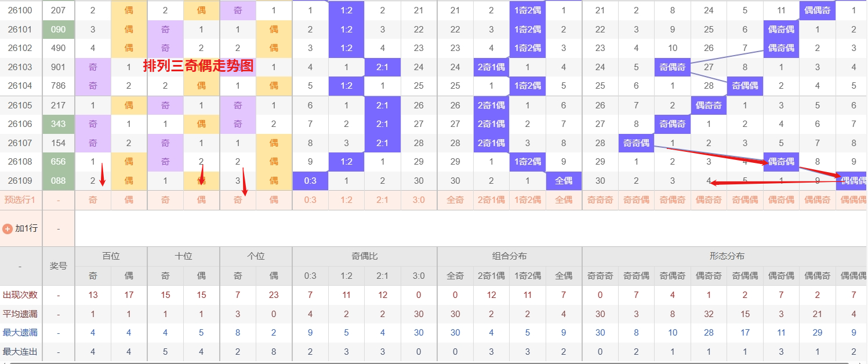This screenshot has height=364, width=868.
Task: Click the 出现次数 row label
Action: (20, 295)
